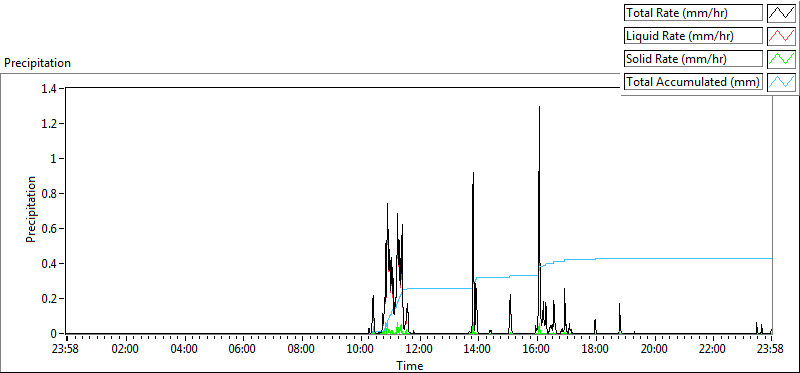Click the Liquid Rate (mm/hr) legend label
The width and height of the screenshot is (800, 373).
693,36
